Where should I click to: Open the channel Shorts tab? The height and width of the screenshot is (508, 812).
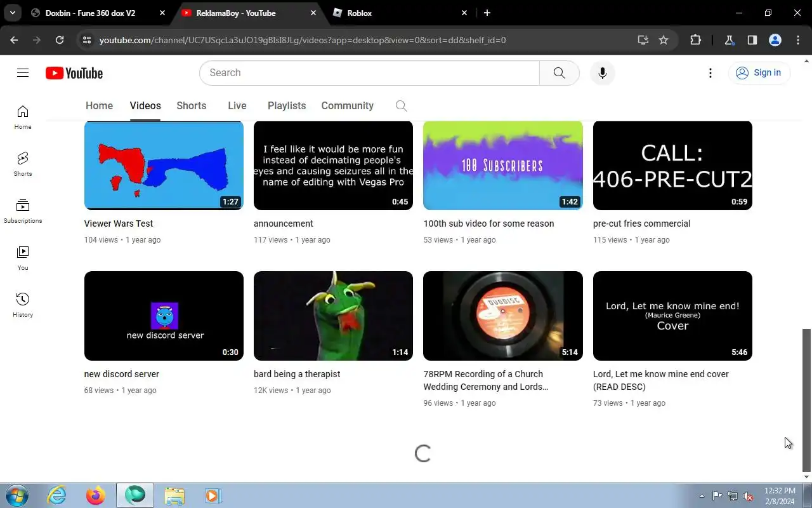192,106
